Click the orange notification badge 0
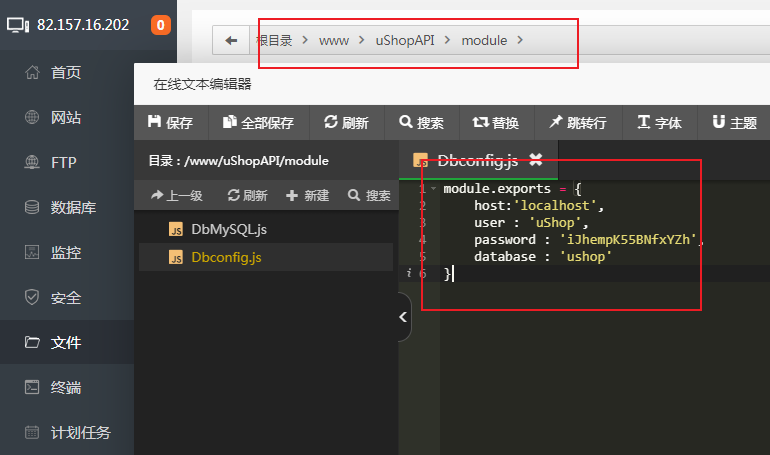The height and width of the screenshot is (455, 770). point(161,25)
